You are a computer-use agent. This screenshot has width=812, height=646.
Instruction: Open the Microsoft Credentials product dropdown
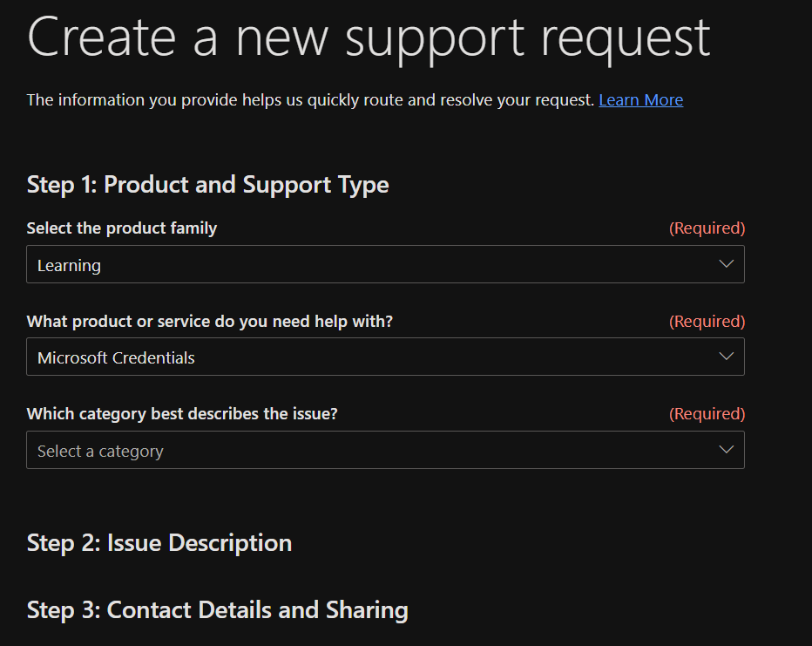click(x=385, y=357)
